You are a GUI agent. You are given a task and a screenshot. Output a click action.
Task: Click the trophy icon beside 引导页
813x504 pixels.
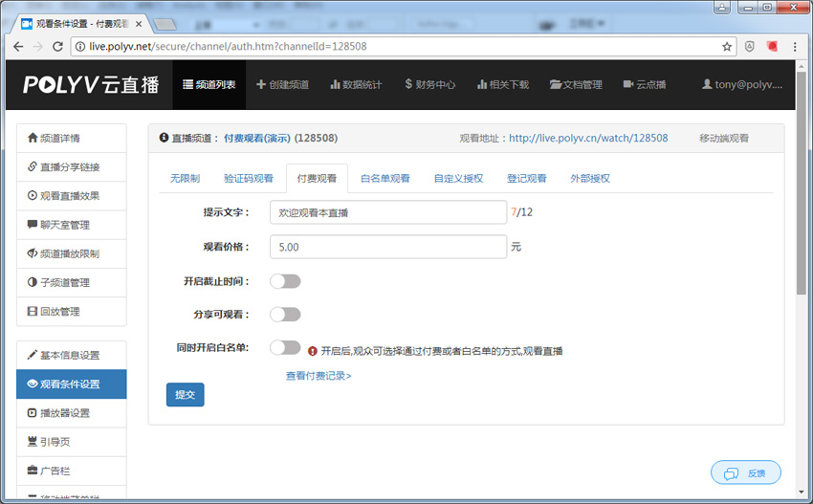tap(33, 442)
